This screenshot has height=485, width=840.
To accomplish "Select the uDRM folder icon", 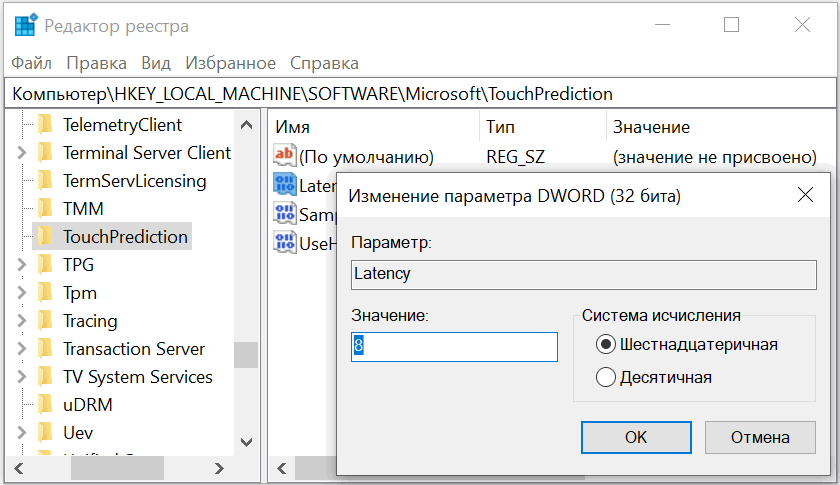I will (x=46, y=405).
